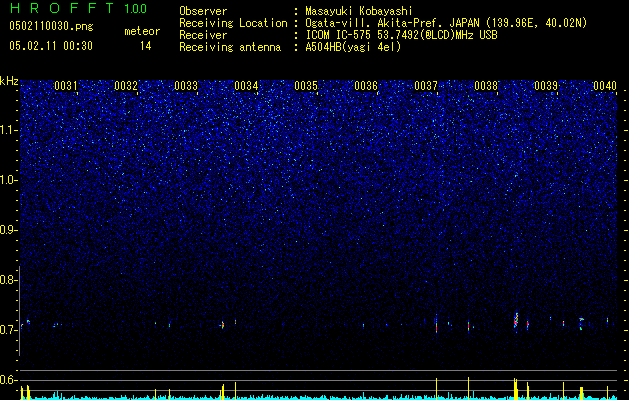Select the file name 0502110030.png
This screenshot has height=400, width=629.
coord(51,26)
